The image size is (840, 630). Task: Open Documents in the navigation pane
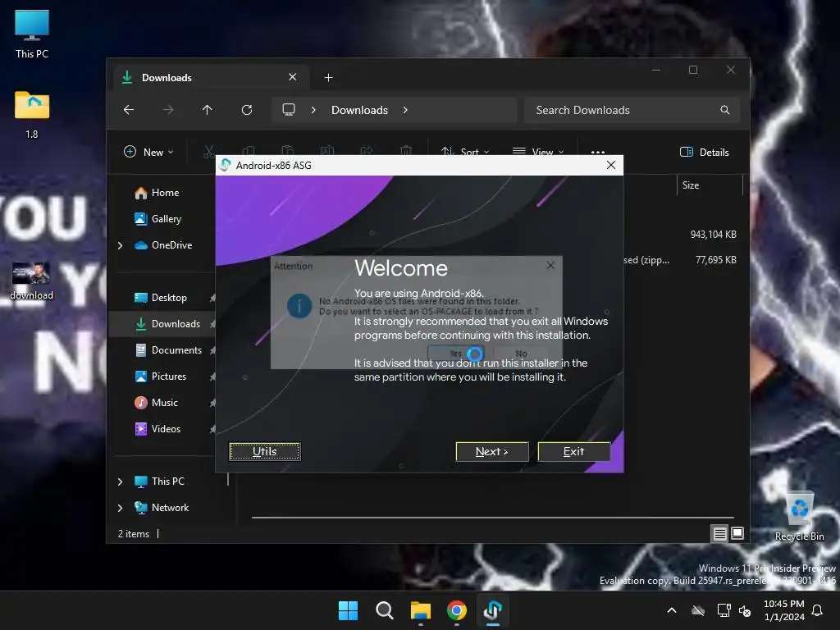pos(176,349)
